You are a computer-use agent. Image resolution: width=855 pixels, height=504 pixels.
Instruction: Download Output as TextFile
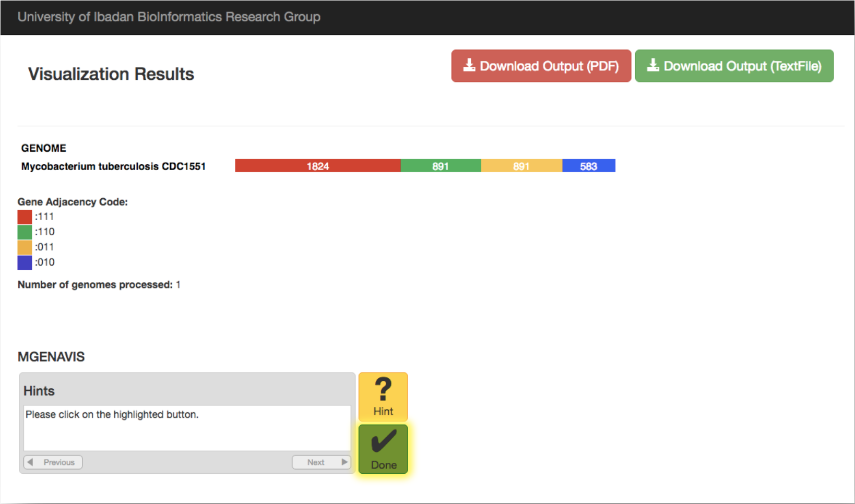(734, 66)
